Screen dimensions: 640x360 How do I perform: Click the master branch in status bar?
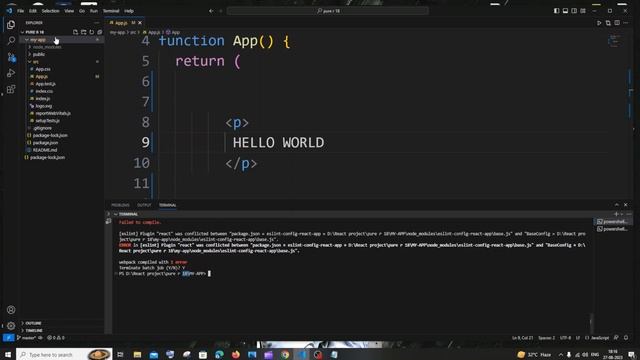tap(26, 338)
